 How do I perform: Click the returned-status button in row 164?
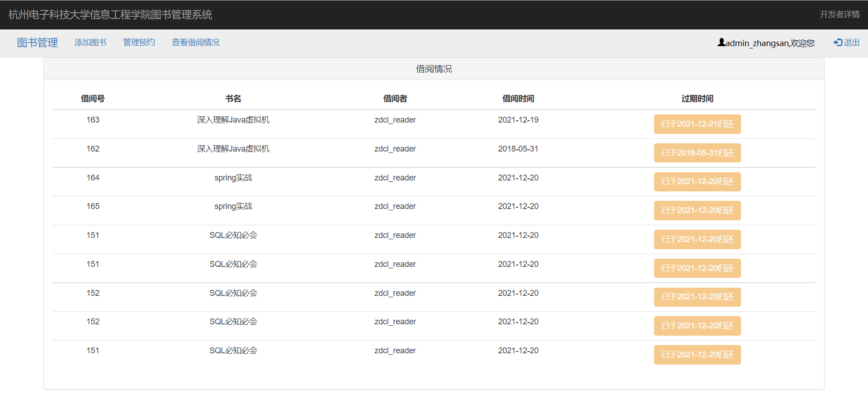pyautogui.click(x=698, y=182)
